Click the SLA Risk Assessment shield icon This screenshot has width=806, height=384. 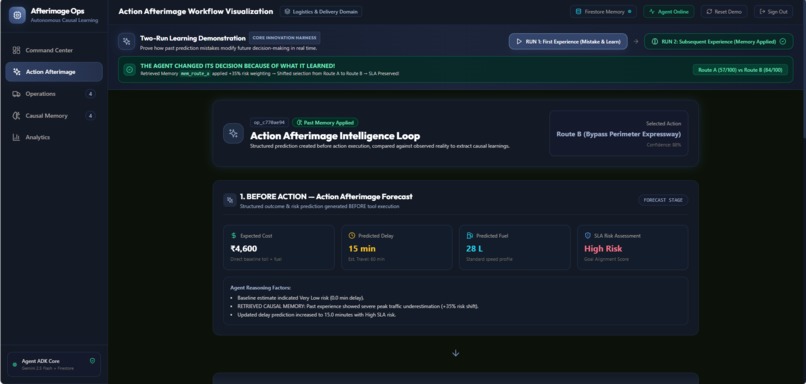[x=588, y=235]
